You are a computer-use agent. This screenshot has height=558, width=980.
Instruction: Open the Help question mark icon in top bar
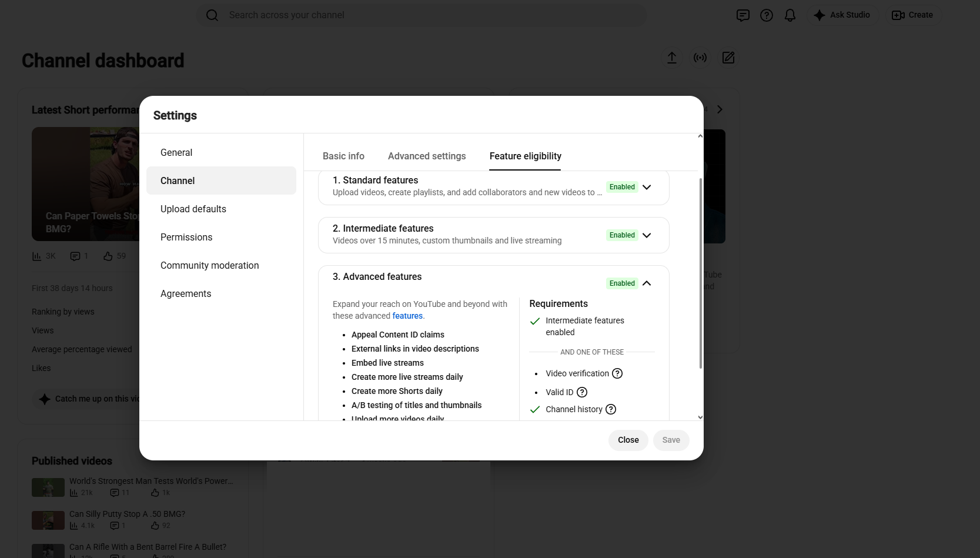pyautogui.click(x=767, y=15)
